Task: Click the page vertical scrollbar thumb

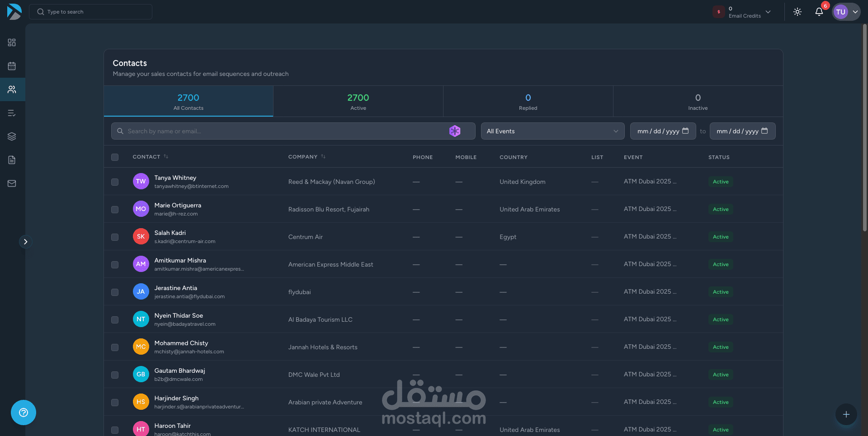Action: [864, 127]
